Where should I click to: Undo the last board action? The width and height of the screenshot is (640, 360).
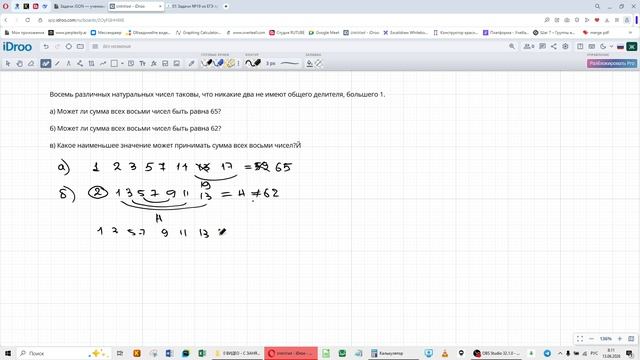coord(46,47)
